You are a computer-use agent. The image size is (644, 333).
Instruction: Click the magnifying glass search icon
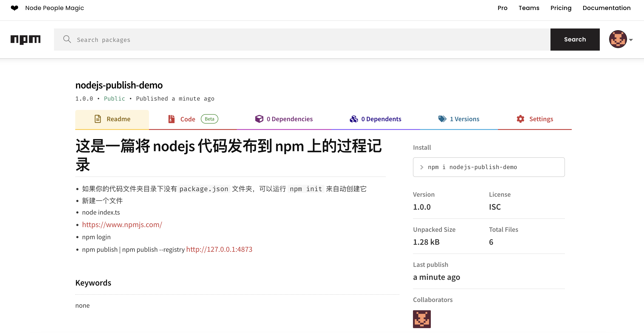67,39
